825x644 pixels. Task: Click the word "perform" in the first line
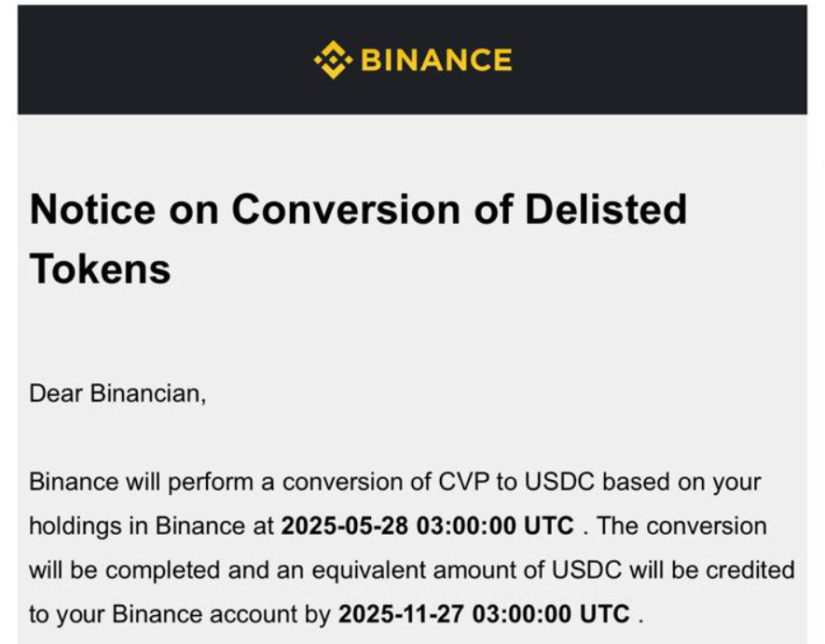(211, 482)
